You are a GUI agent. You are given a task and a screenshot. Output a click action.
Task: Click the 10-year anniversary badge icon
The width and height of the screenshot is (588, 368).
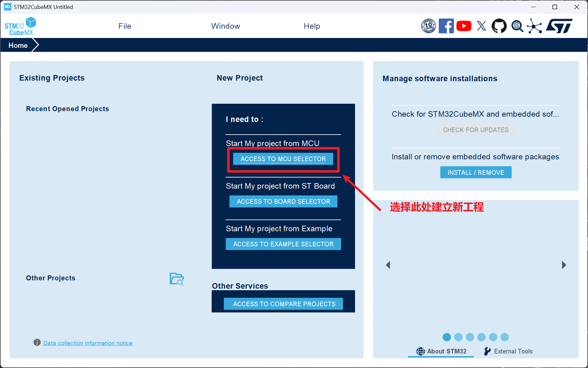point(428,26)
